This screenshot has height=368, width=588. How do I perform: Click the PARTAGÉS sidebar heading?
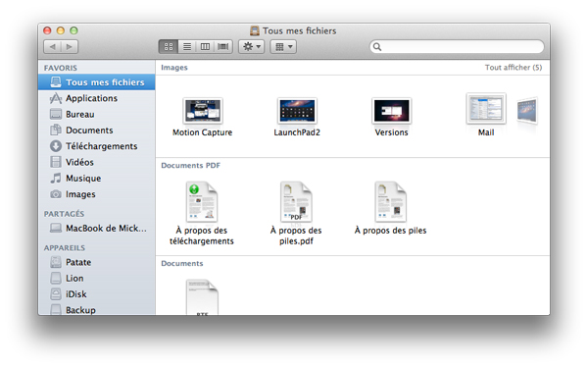(x=64, y=214)
